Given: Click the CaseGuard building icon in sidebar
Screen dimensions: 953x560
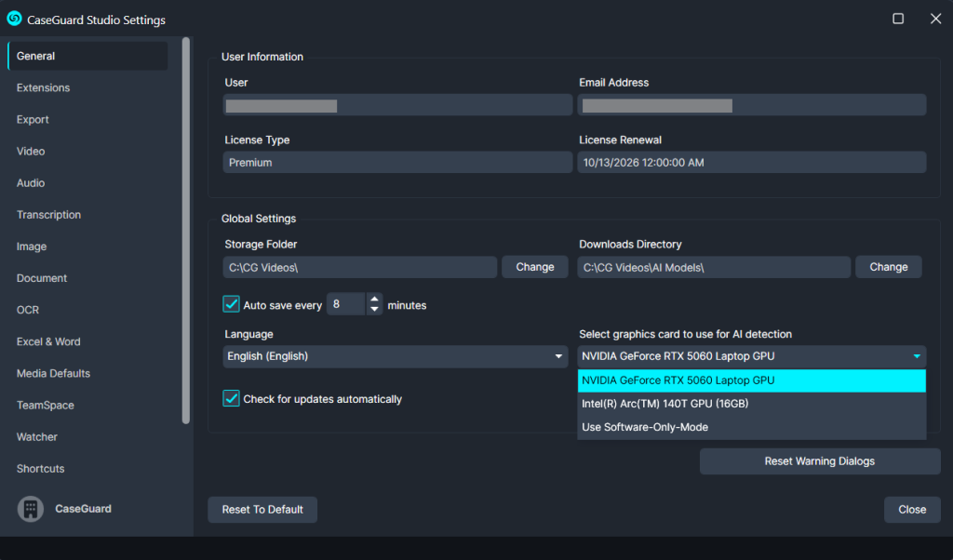Looking at the screenshot, I should tap(31, 509).
